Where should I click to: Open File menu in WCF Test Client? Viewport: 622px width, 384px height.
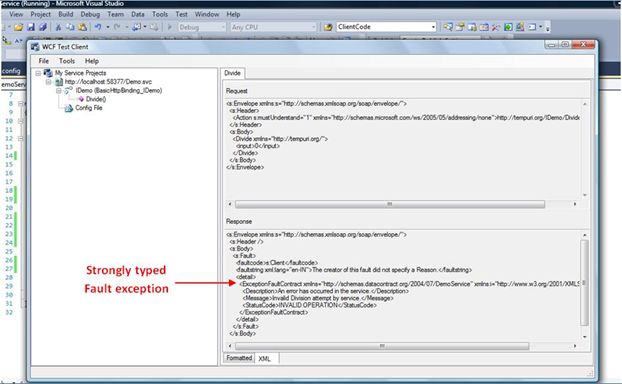44,61
